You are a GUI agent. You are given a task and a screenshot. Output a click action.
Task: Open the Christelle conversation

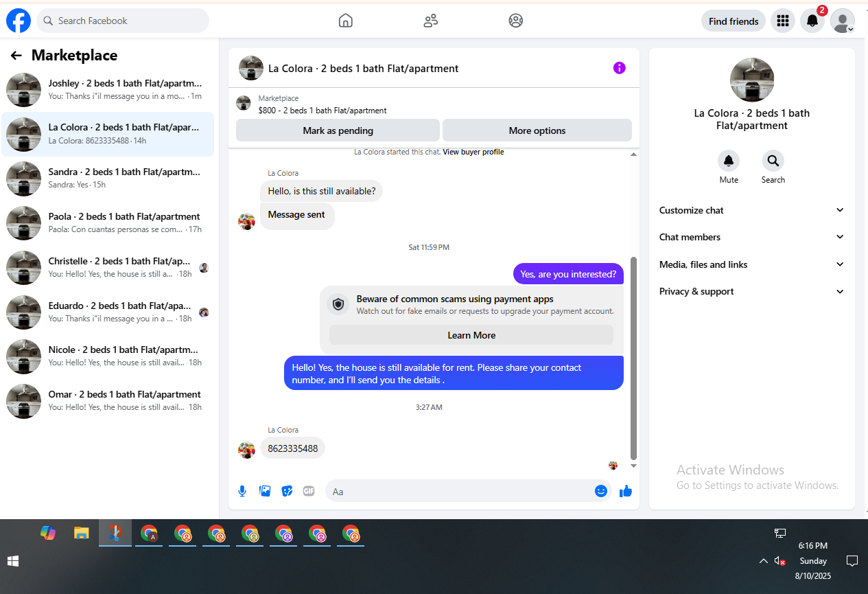pos(108,268)
